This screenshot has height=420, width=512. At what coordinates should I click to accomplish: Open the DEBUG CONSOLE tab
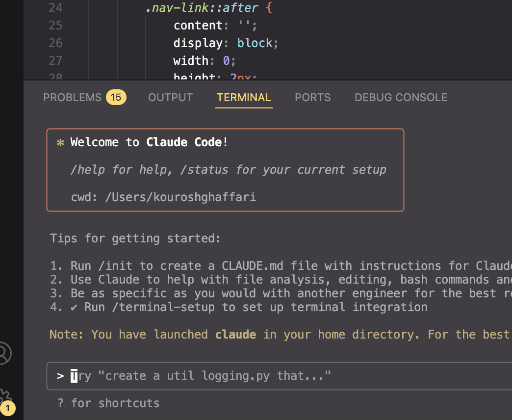click(401, 97)
